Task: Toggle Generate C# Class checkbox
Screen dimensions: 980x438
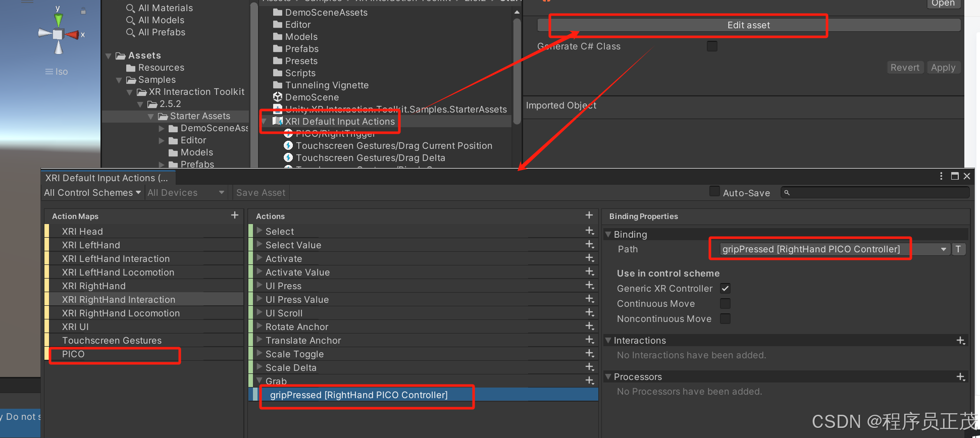Action: pos(712,46)
